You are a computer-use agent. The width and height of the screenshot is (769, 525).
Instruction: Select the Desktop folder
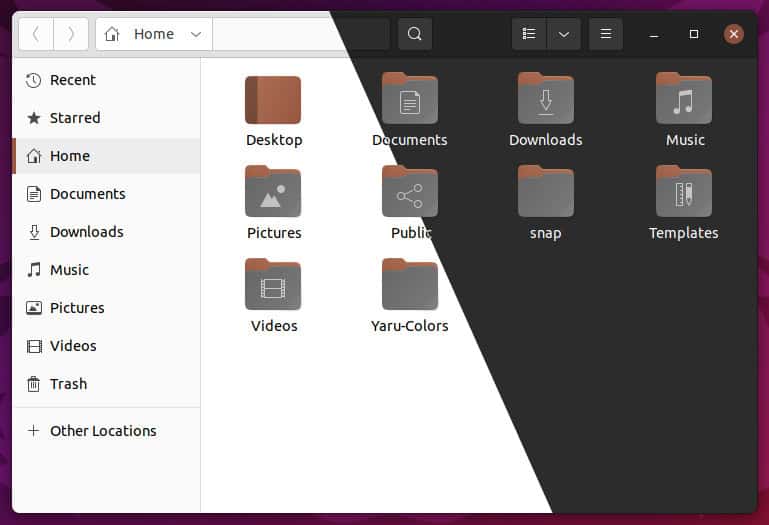click(x=273, y=100)
